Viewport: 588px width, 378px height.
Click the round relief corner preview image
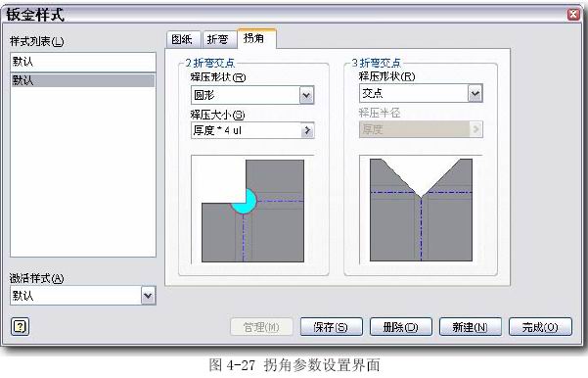[252, 210]
